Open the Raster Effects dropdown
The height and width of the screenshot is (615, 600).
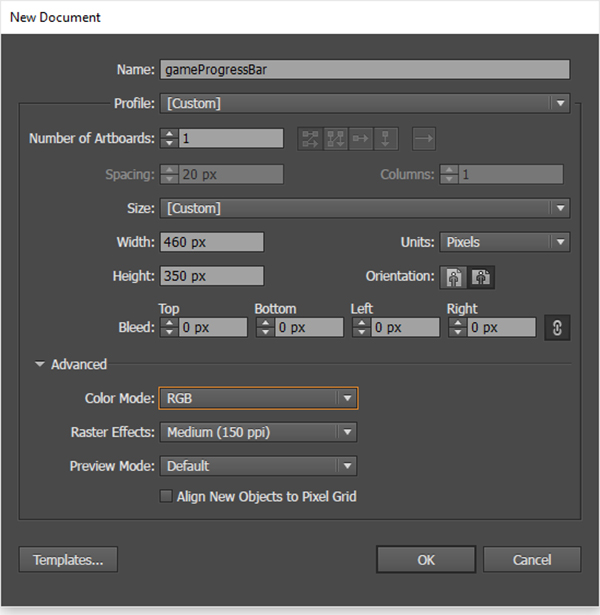[x=258, y=432]
